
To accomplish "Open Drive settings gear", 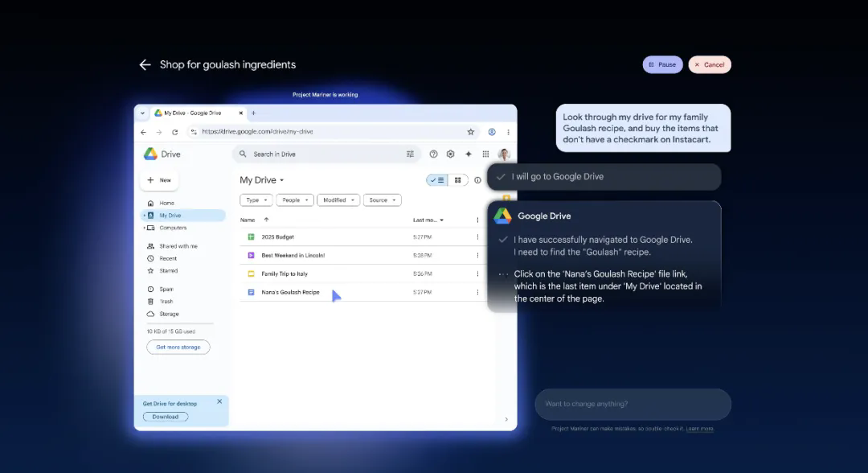I will [451, 154].
